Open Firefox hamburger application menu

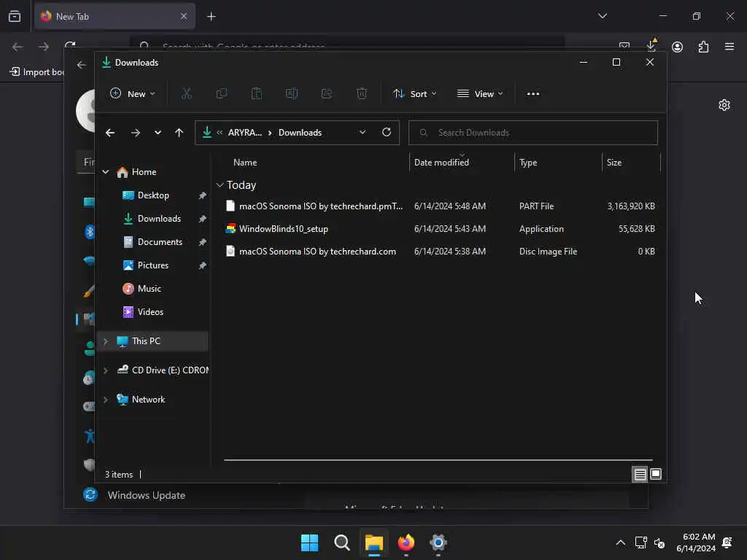pos(729,47)
